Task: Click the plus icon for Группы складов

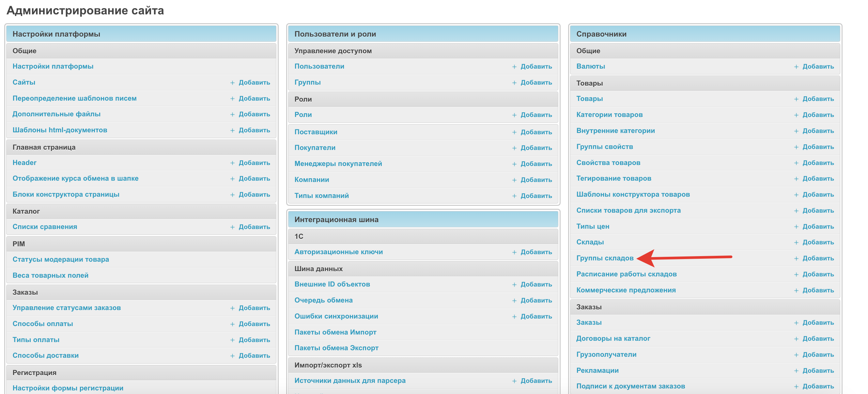Action: tap(796, 259)
